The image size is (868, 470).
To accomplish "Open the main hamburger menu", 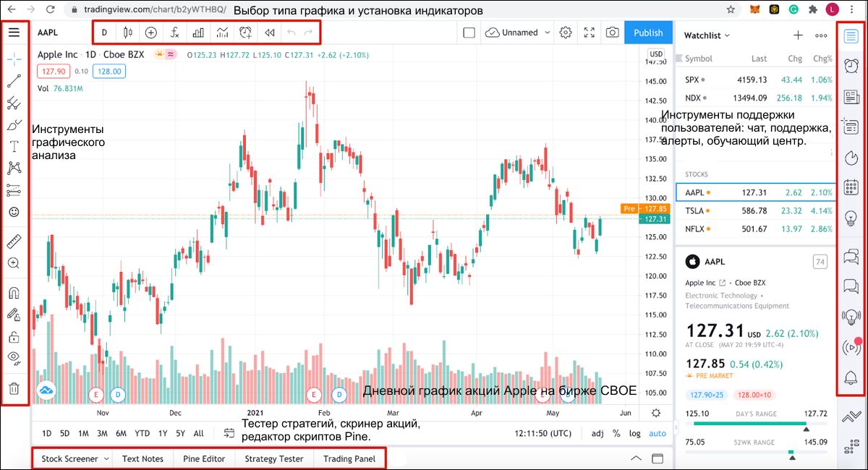I will pos(14,33).
